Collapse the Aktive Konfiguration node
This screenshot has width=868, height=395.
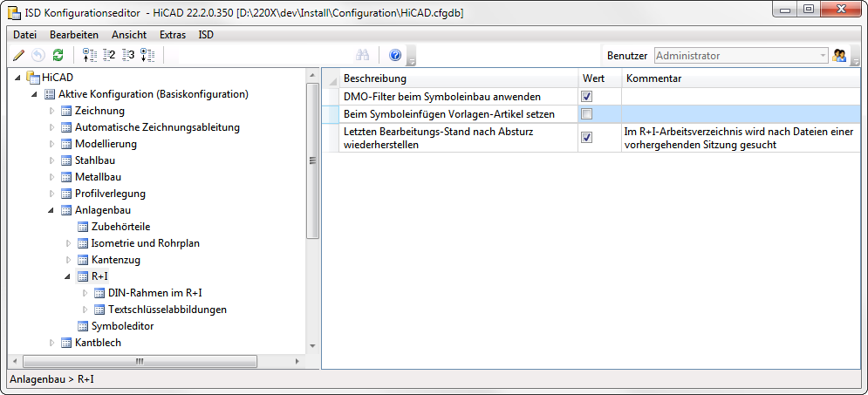35,94
